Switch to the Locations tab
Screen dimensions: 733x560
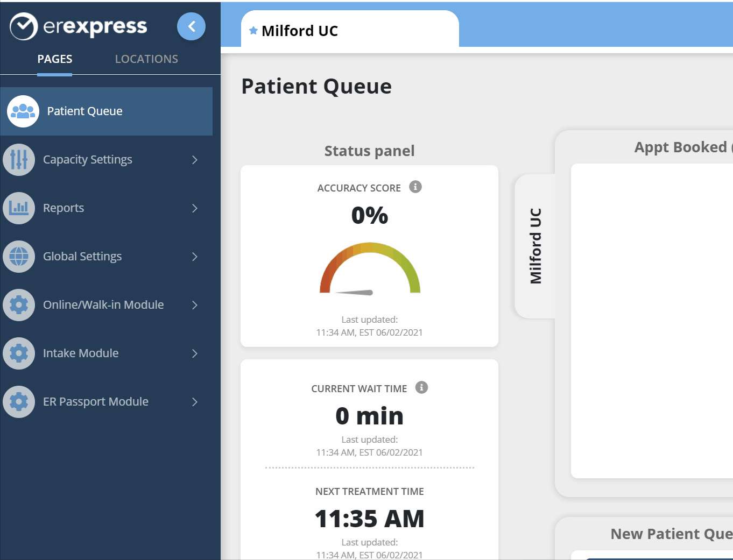click(x=146, y=59)
